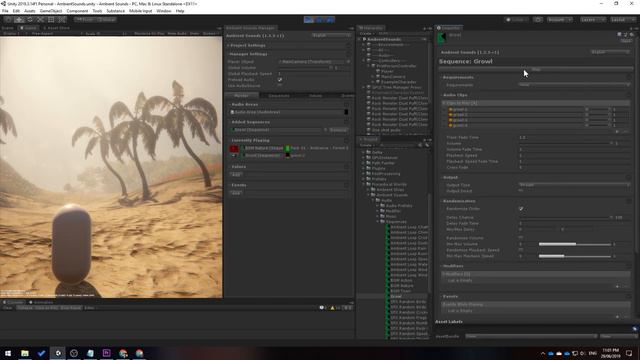Open the File menu
Image resolution: width=640 pixels, height=360 pixels.
click(5, 11)
